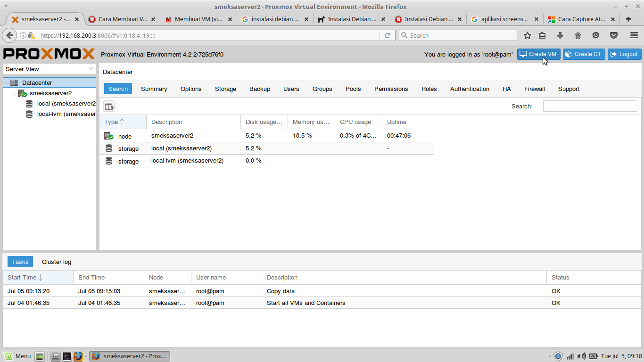Sort by the CPU usage column header

click(x=359, y=122)
